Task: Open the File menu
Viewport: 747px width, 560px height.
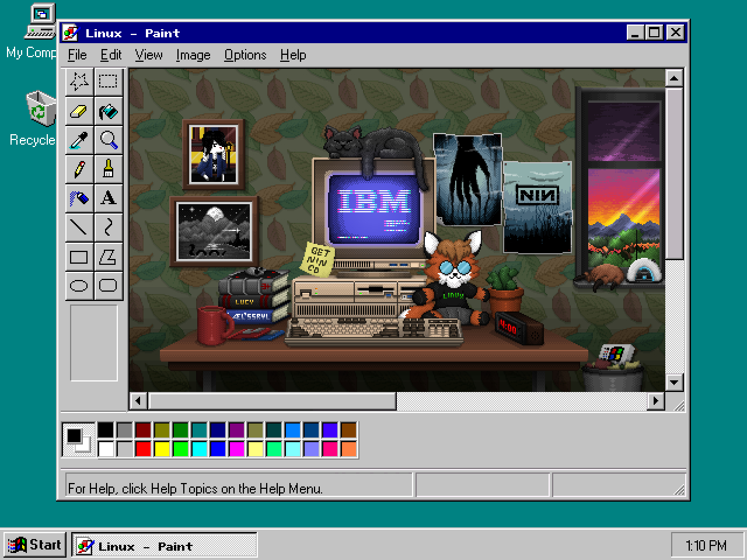Action: click(77, 55)
